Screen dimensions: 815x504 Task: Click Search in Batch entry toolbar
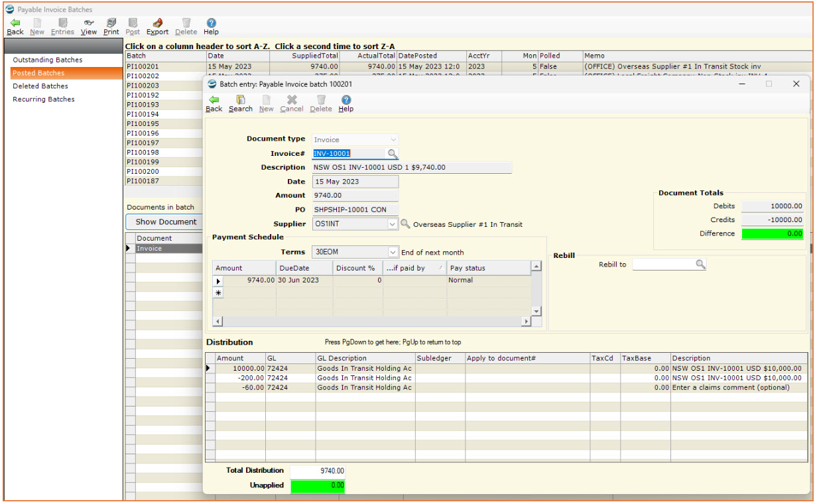(x=241, y=103)
